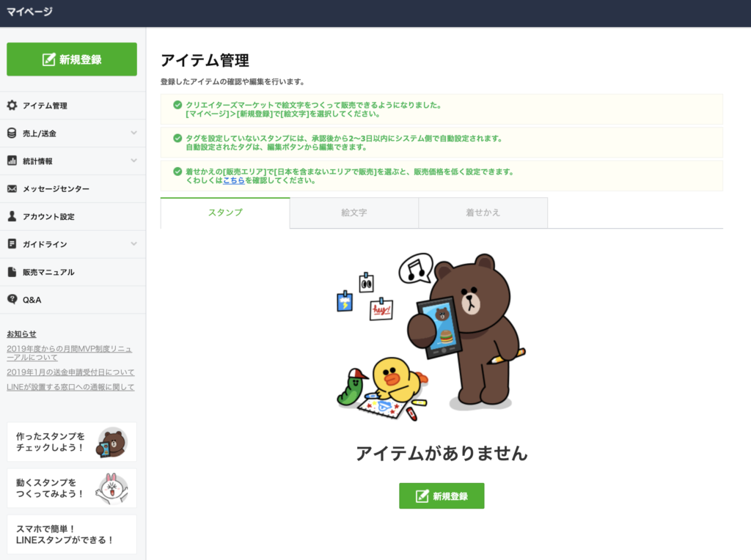Click the coin stack icon for 売上/送金
Screen dimensions: 751x560
pyautogui.click(x=12, y=133)
